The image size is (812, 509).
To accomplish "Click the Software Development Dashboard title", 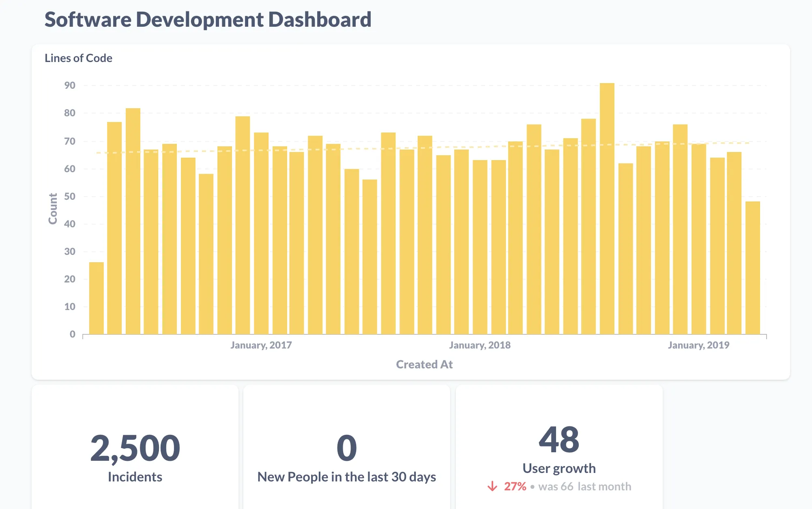I will (x=208, y=19).
